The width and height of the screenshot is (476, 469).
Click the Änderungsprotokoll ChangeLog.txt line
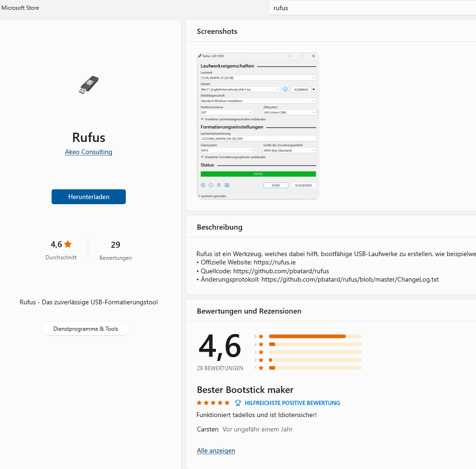click(318, 280)
